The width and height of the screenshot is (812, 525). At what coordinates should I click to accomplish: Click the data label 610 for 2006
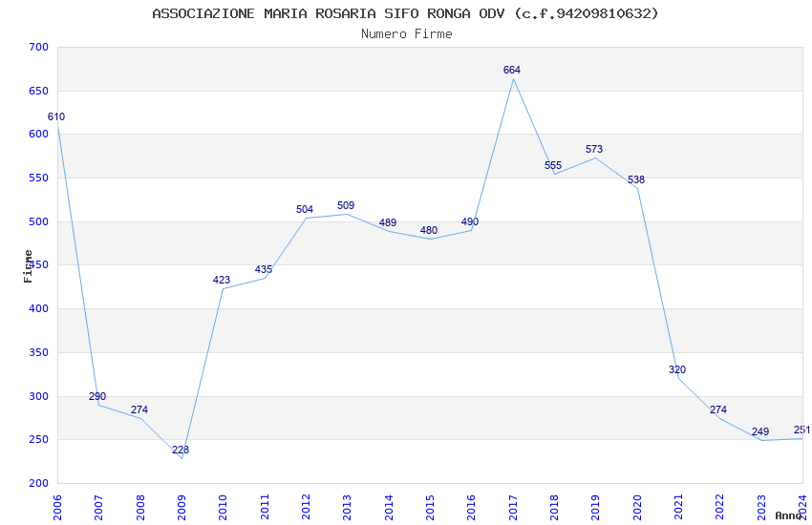click(56, 116)
